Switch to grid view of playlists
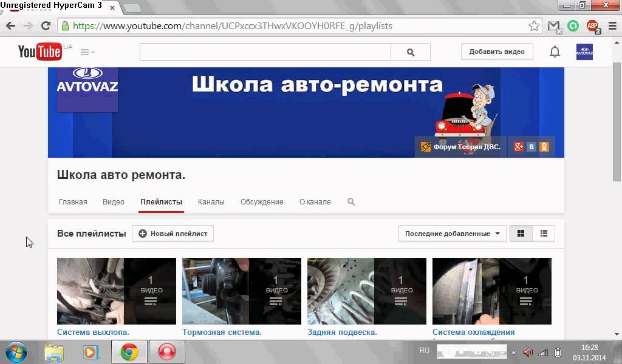Image resolution: width=622 pixels, height=364 pixels. click(521, 234)
